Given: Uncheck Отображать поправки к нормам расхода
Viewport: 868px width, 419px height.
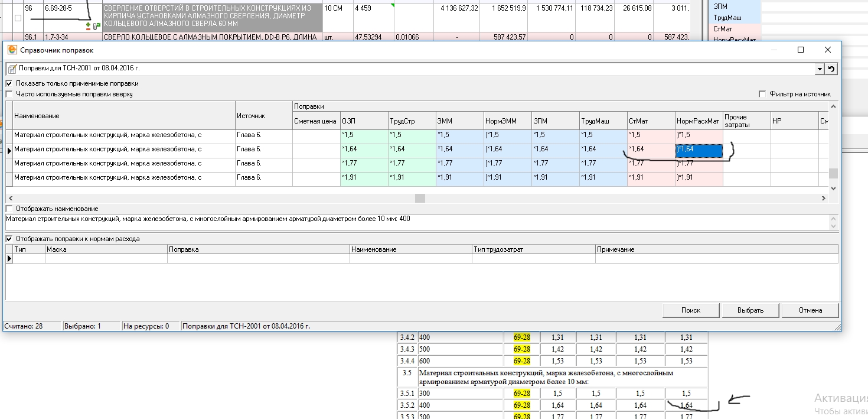Looking at the screenshot, I should click(9, 239).
